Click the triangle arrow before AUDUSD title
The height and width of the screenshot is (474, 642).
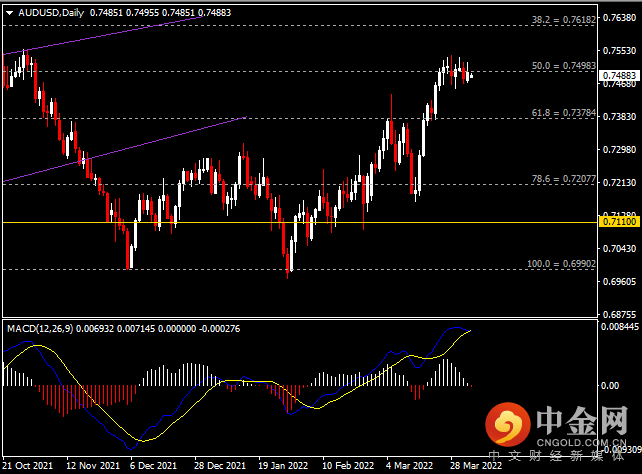[9, 11]
